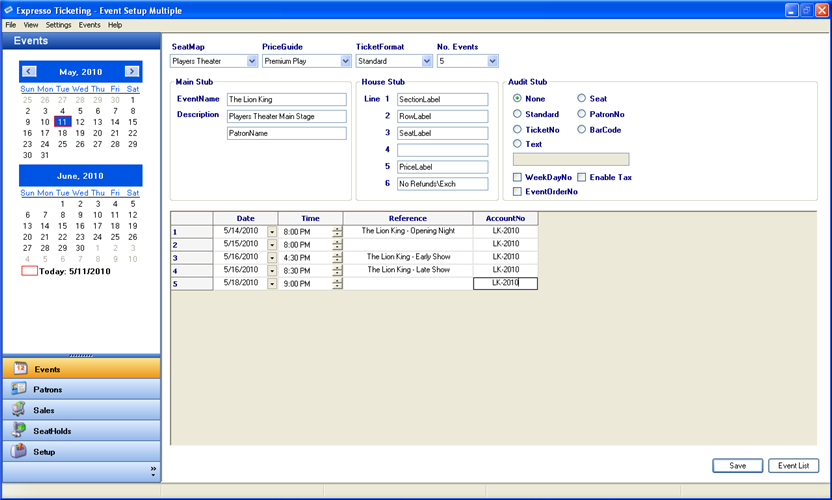Tick the EventOrderNo checkbox

click(x=517, y=192)
